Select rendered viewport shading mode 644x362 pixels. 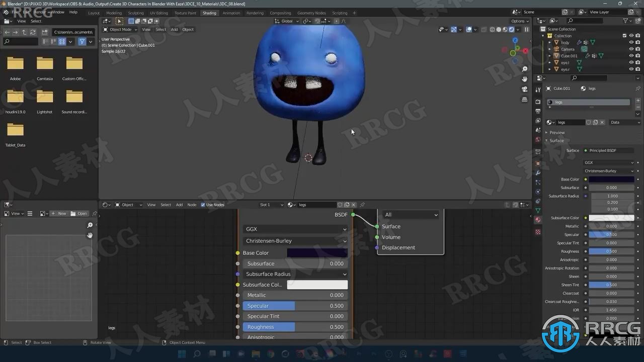512,29
